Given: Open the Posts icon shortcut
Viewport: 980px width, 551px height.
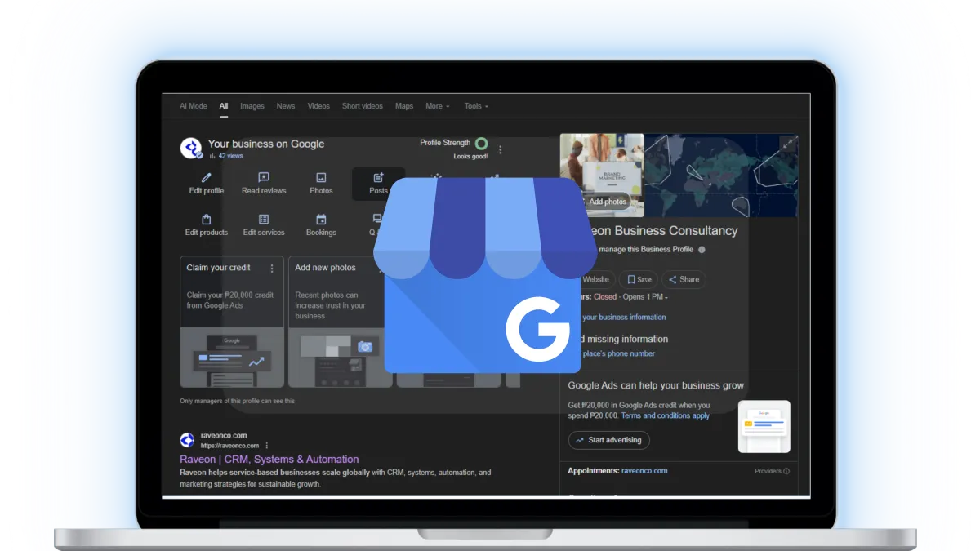Looking at the screenshot, I should 378,177.
